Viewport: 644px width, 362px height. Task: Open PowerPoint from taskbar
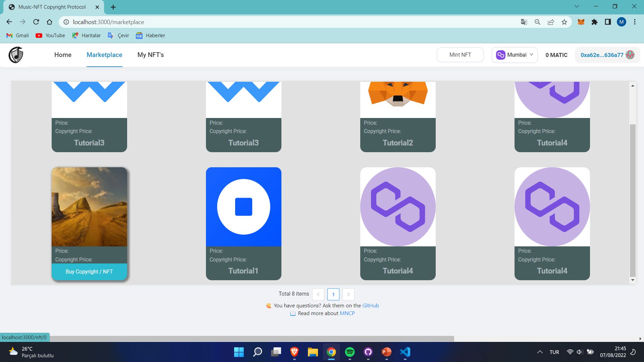pos(386,352)
